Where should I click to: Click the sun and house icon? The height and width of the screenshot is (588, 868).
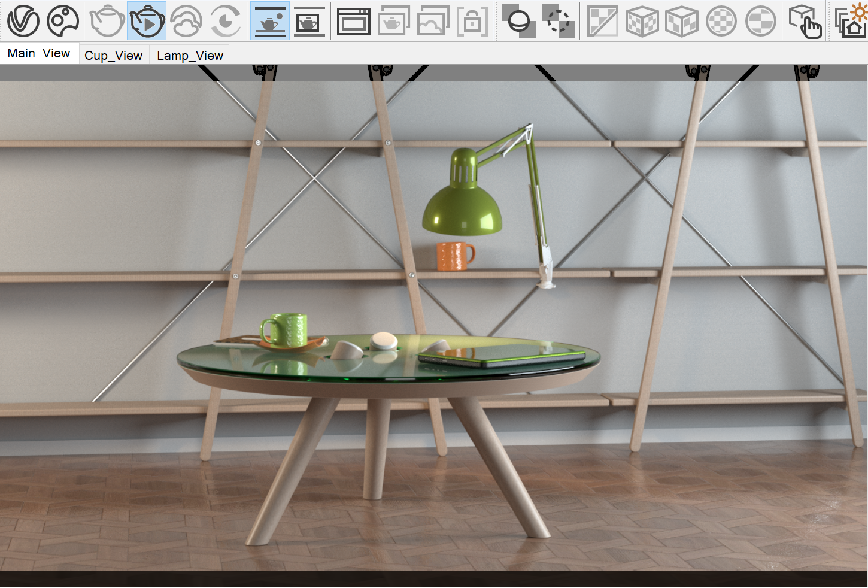click(x=851, y=21)
